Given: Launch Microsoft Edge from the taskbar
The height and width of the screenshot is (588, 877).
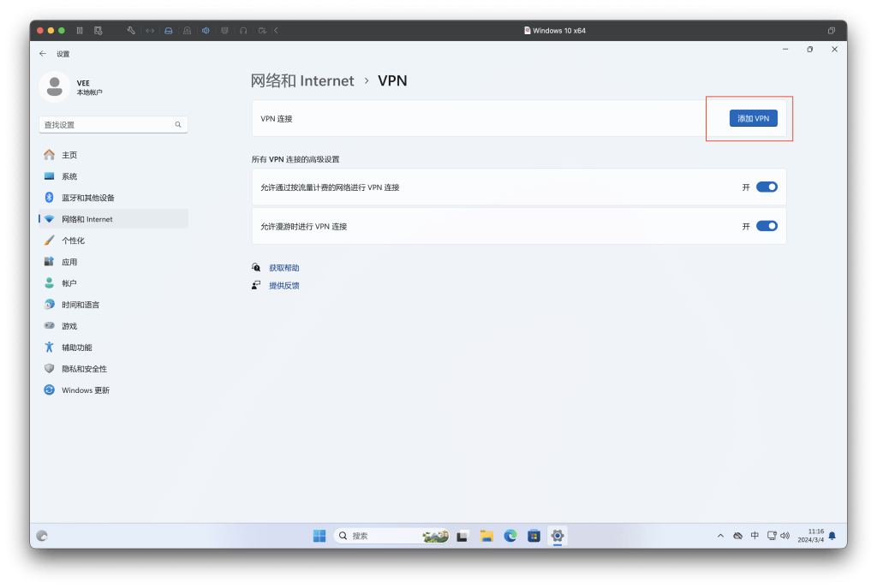Looking at the screenshot, I should pyautogui.click(x=510, y=536).
